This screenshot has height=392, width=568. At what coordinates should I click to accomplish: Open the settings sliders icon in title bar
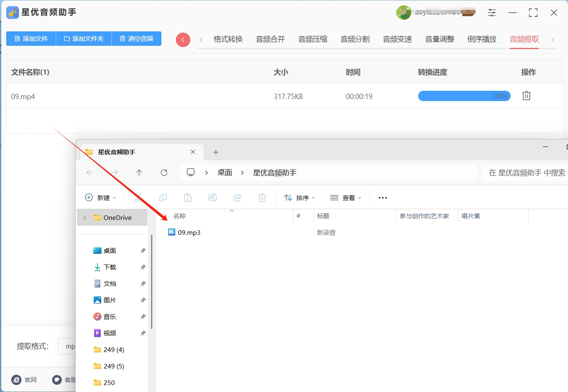[x=492, y=13]
